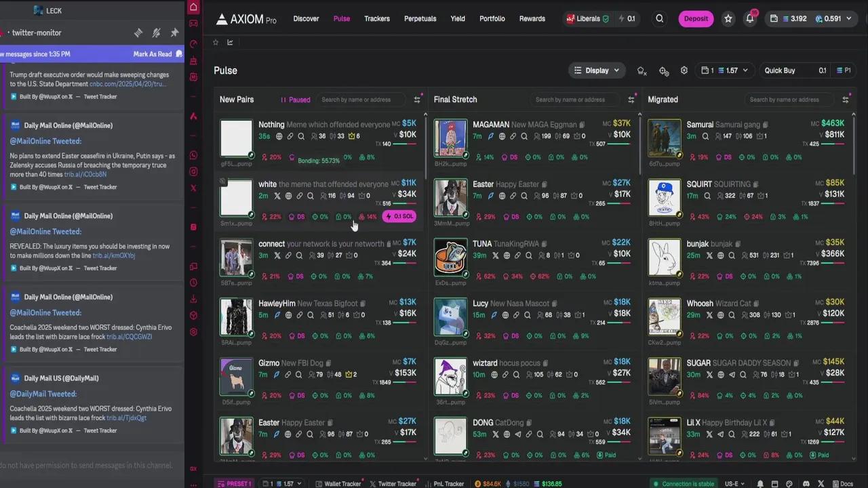Open the threads icon in twitter-monitor header

click(x=138, y=33)
